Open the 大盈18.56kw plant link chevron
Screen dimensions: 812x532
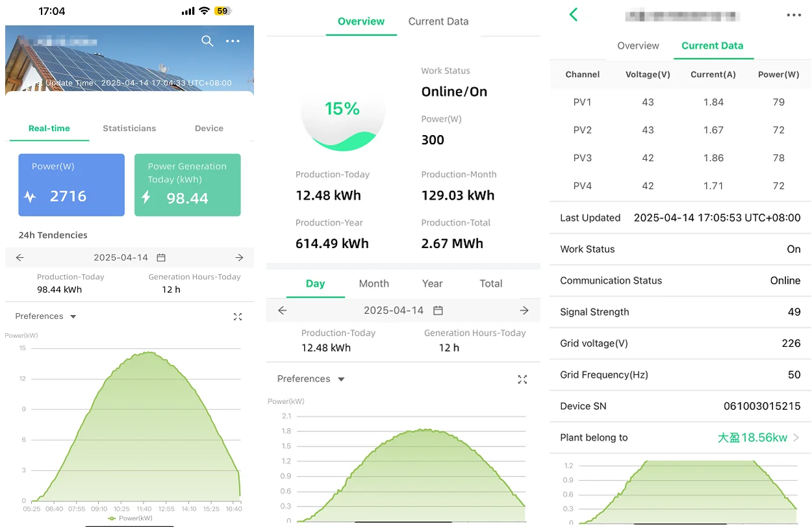(x=796, y=438)
